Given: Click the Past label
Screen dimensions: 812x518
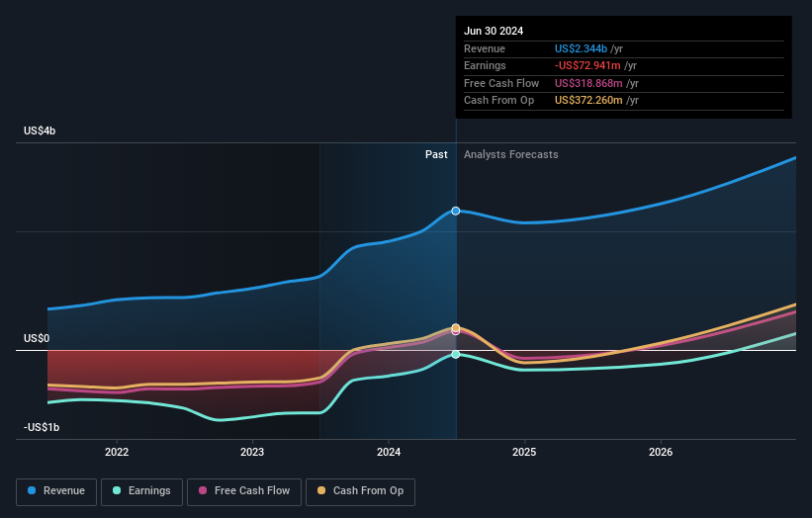Looking at the screenshot, I should [436, 154].
